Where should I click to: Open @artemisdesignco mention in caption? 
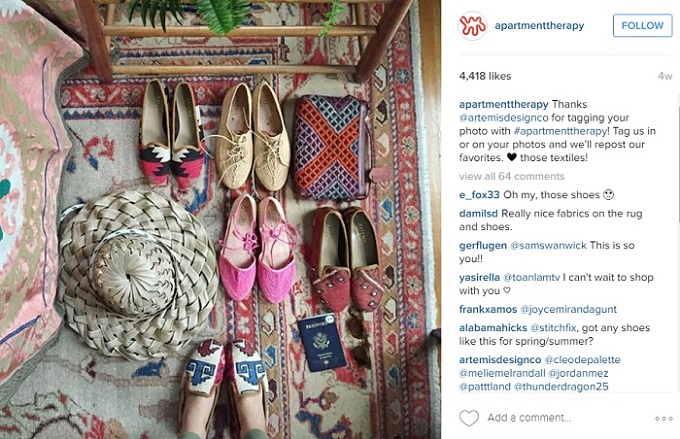(503, 118)
